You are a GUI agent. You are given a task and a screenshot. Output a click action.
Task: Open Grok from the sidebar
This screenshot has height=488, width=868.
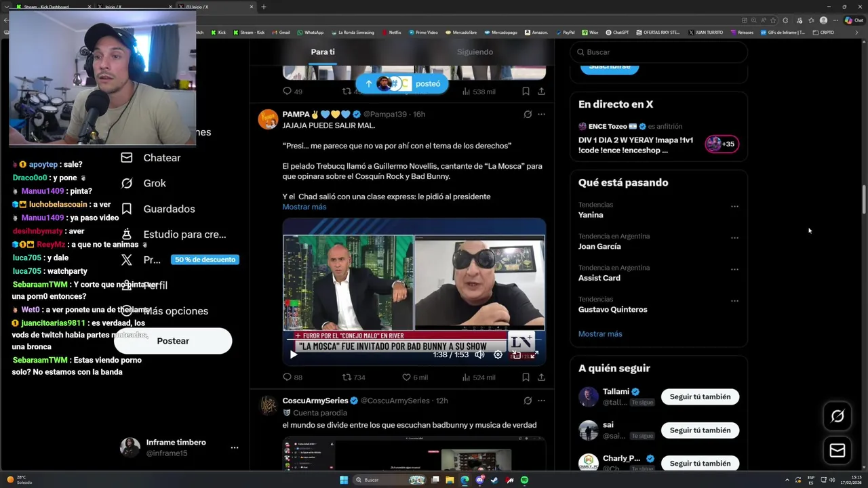143,183
